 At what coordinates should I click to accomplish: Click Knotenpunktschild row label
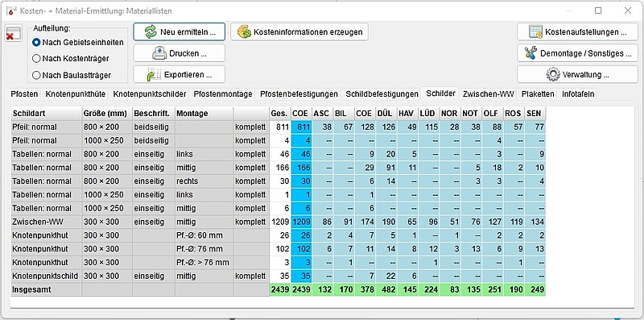pos(47,276)
